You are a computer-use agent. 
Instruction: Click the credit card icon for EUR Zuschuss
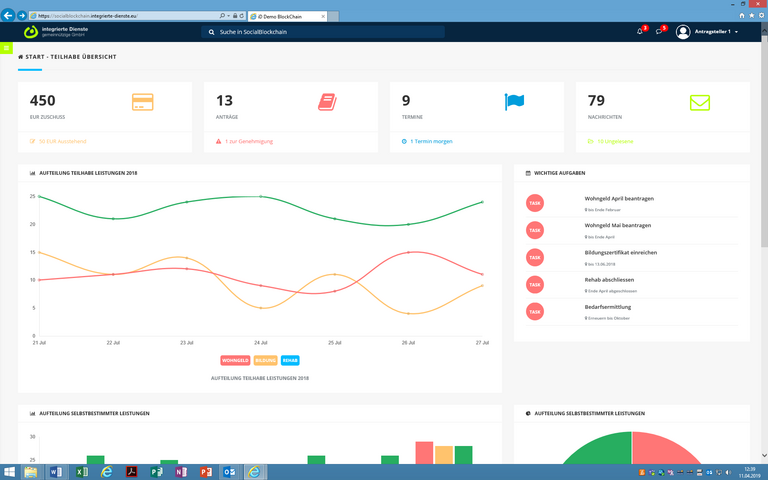pos(143,102)
